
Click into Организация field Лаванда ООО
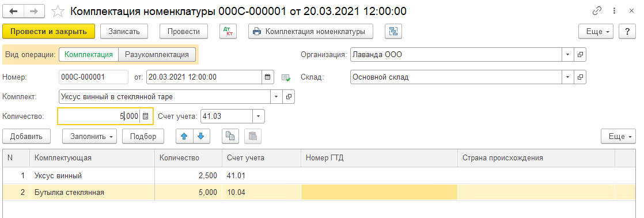pos(456,54)
